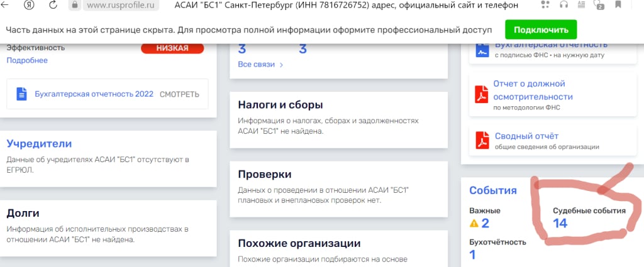Click the общие сведения об организации caption
Screen dimensions: 644x267
[547, 147]
